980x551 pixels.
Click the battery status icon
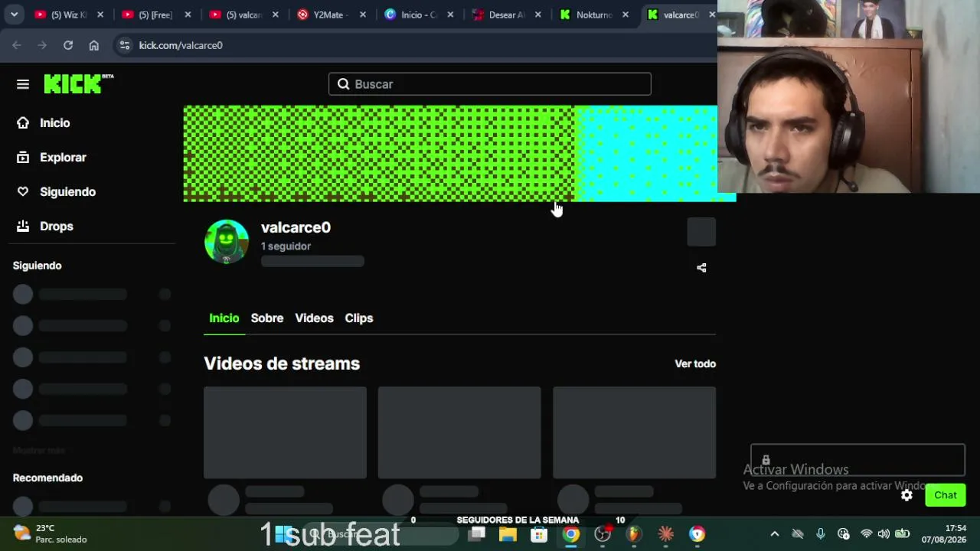tap(903, 534)
